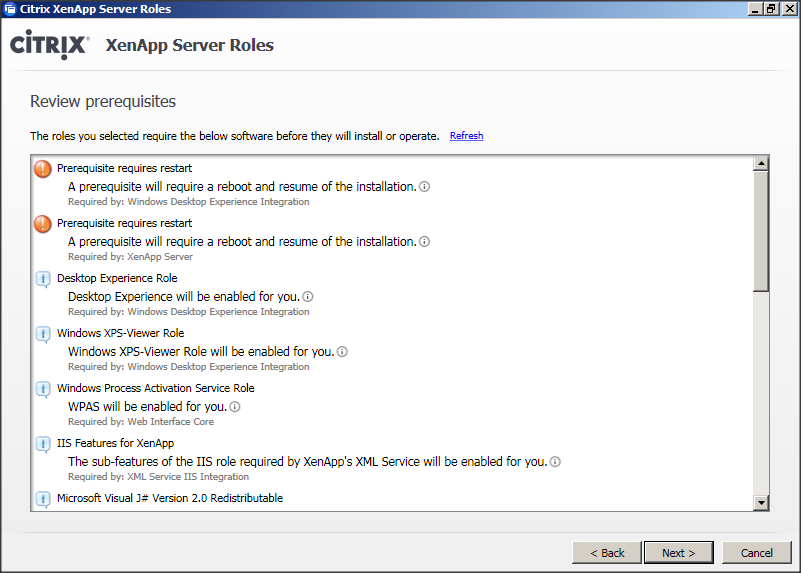Open info tooltip after 'Desktop Experience will be enabled'

click(x=308, y=297)
